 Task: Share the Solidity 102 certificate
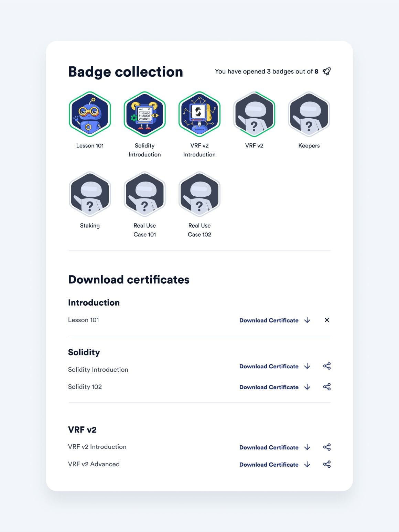[x=326, y=387]
